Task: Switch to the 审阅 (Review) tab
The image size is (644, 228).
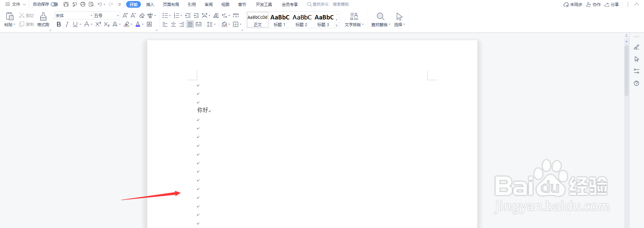Action: [x=209, y=4]
